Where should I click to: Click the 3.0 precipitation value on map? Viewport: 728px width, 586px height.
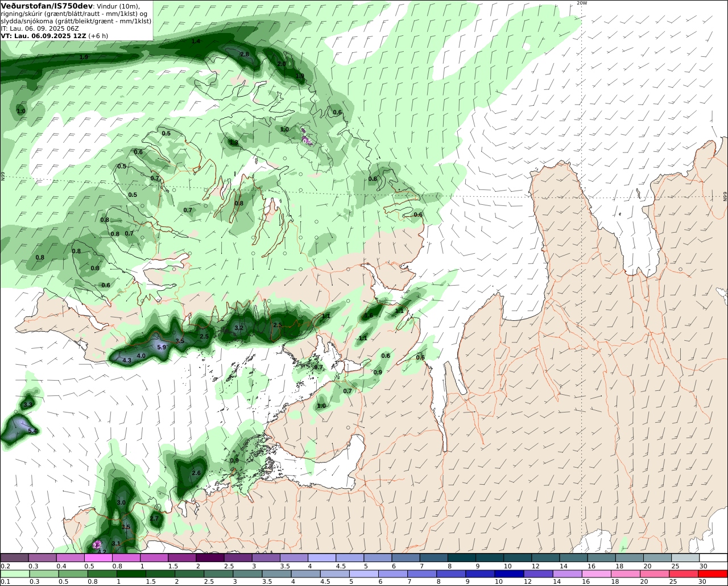tap(121, 502)
